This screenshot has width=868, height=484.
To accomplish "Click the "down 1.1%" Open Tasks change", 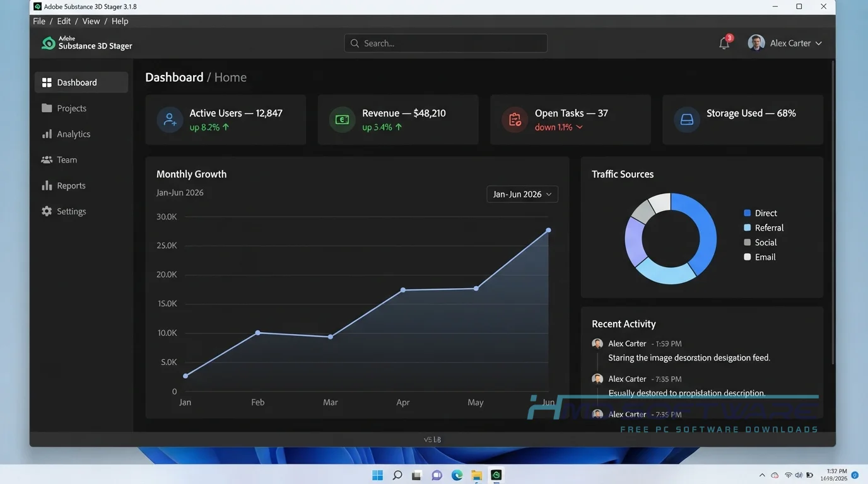I will coord(559,127).
